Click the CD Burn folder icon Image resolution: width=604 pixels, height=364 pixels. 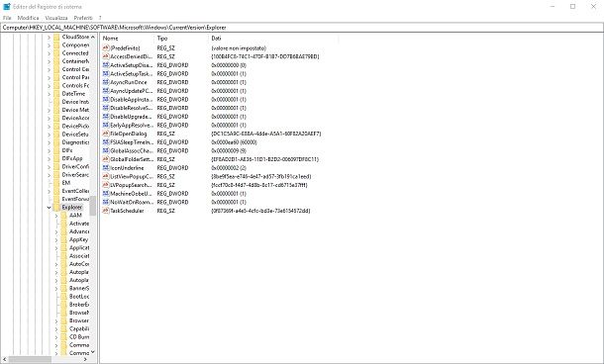64,336
